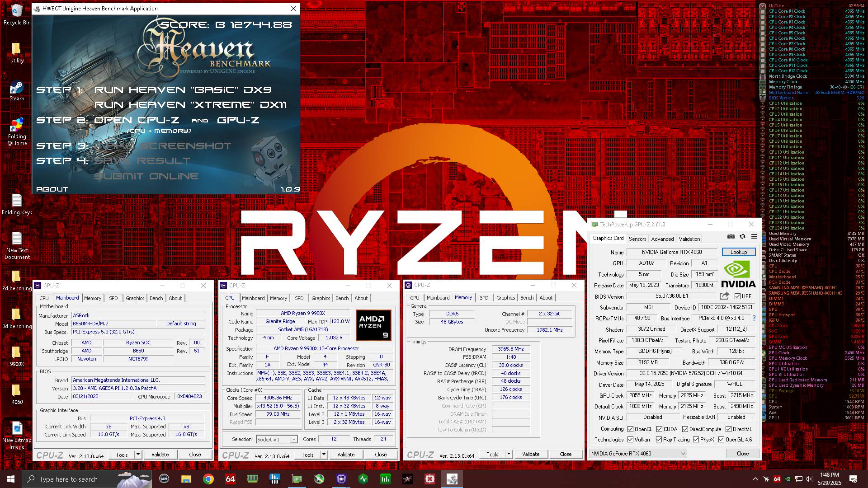
Task: Toggle OpenGL 4.6 checkbox
Action: [721, 439]
